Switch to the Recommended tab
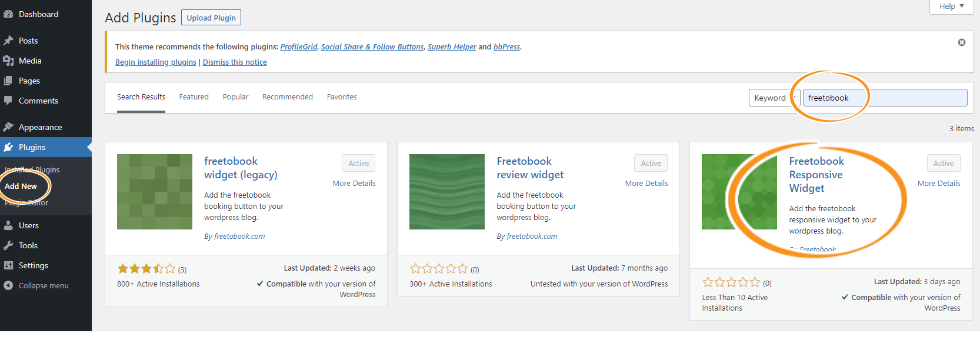Screen dimensions: 980x353 tap(288, 97)
